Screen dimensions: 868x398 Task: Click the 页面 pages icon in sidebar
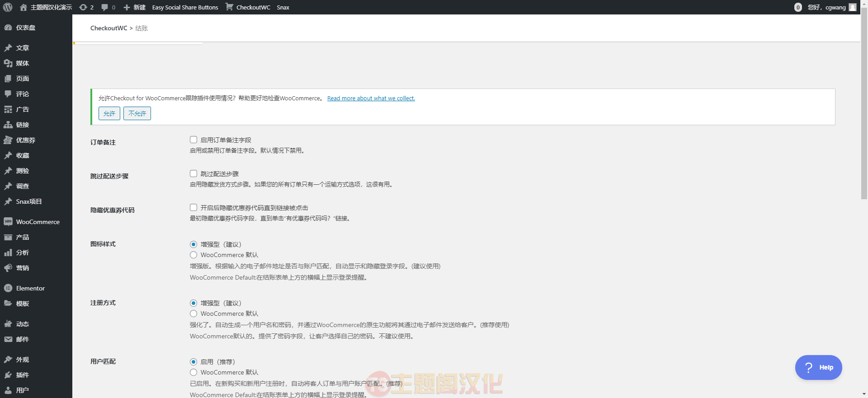(x=8, y=79)
